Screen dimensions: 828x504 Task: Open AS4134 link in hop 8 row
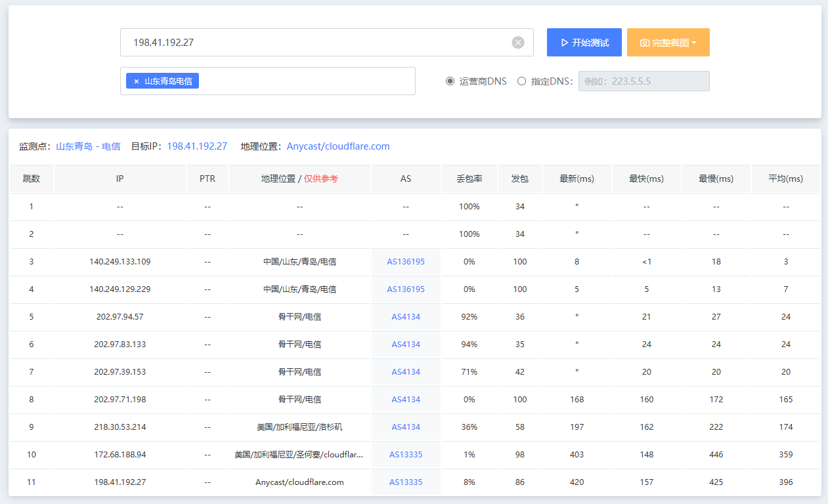click(406, 400)
